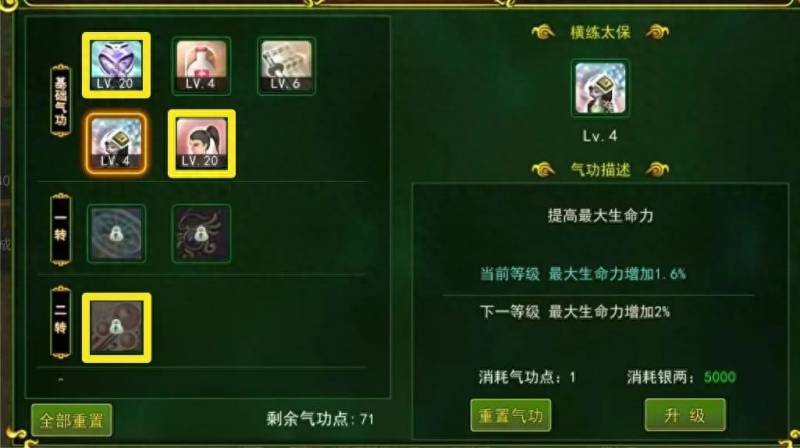800x448 pixels.
Task: Select the ponytail warrior LV. 20 skill
Action: click(202, 143)
